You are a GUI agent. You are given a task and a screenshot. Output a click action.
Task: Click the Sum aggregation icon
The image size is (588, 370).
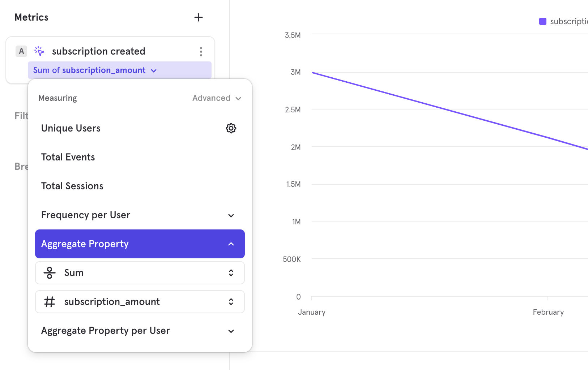click(50, 273)
